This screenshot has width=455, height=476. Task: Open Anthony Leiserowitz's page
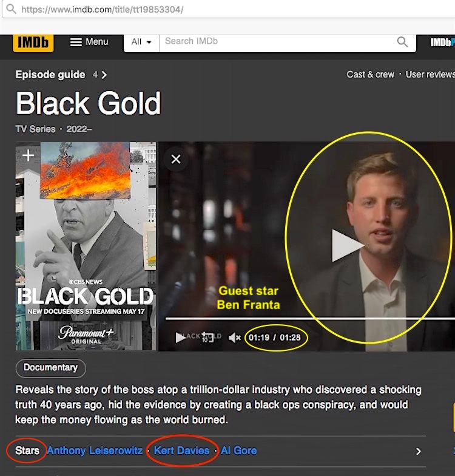pos(95,450)
